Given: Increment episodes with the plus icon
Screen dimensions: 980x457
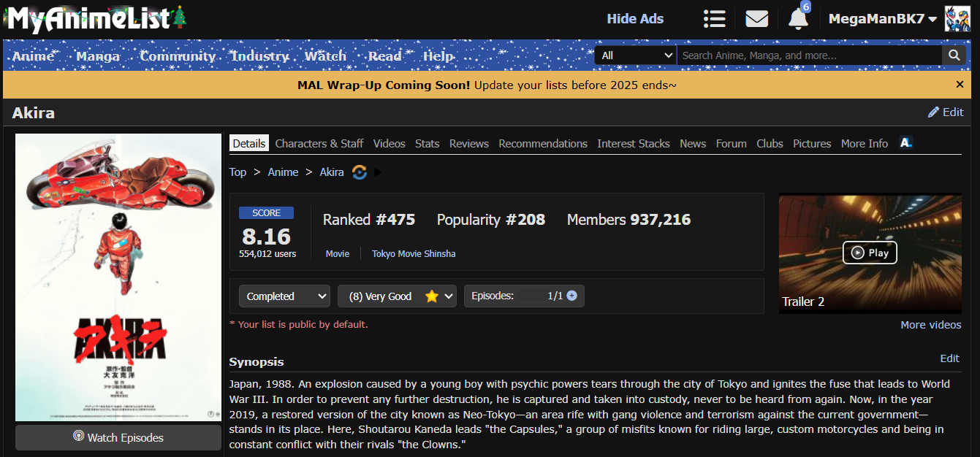Looking at the screenshot, I should click(x=571, y=296).
